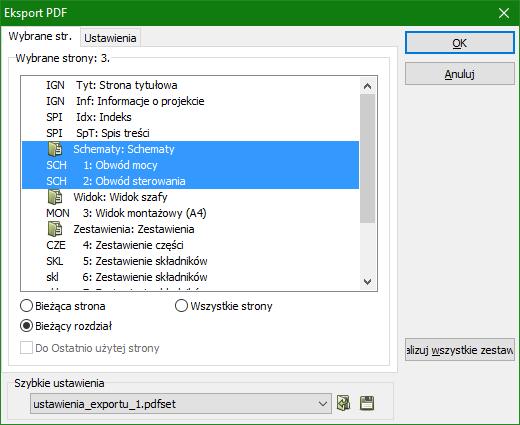Load quick settings file icon
The width and height of the screenshot is (520, 425).
(344, 403)
